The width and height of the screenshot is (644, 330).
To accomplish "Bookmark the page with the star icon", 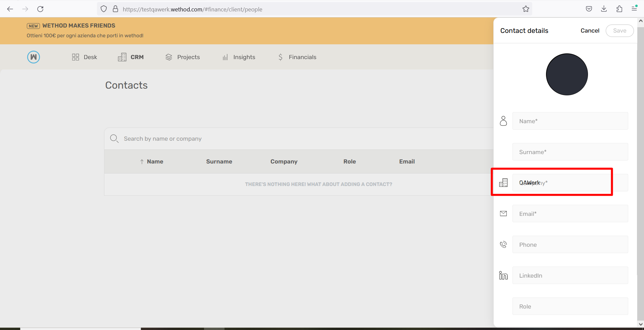I will click(526, 9).
